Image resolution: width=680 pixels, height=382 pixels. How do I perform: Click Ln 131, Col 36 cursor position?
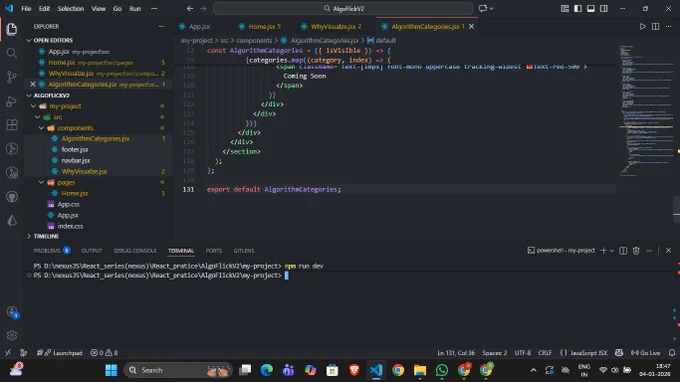click(x=456, y=353)
